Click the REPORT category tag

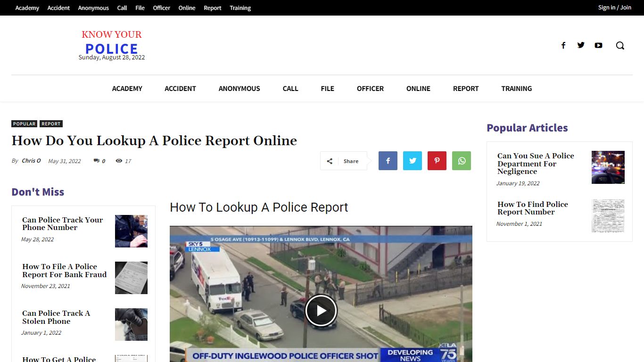pyautogui.click(x=51, y=124)
